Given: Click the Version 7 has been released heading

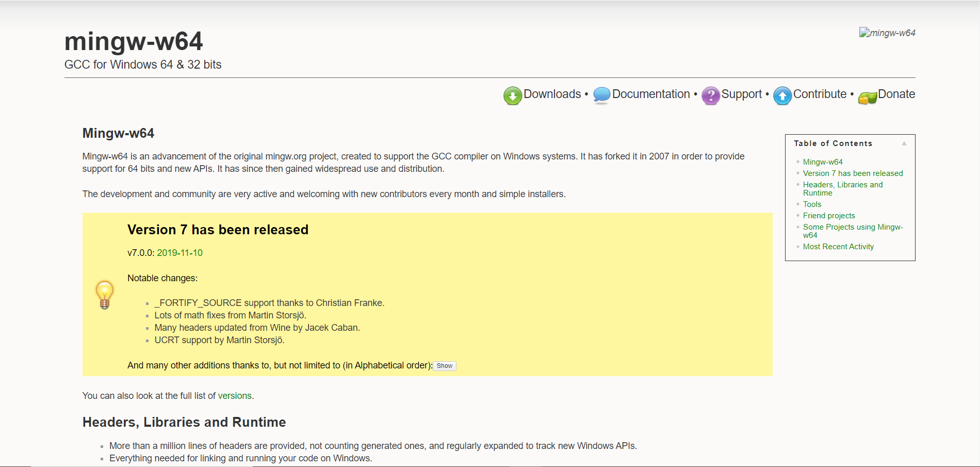Looking at the screenshot, I should click(218, 230).
